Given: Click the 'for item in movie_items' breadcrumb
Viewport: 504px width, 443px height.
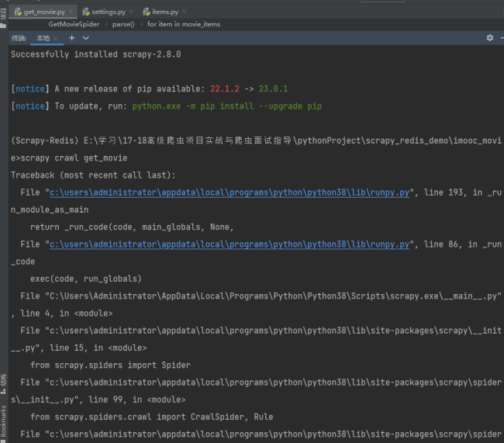Looking at the screenshot, I should [x=184, y=24].
